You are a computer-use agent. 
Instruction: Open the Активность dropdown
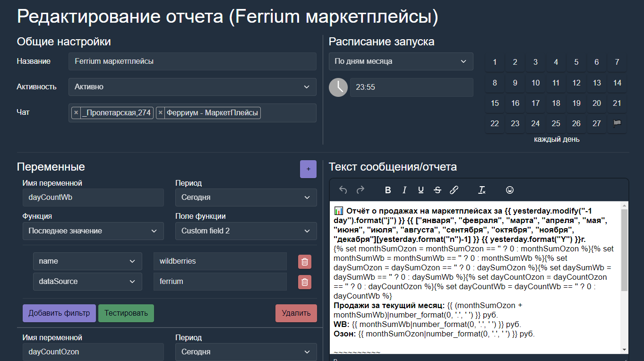(x=192, y=87)
